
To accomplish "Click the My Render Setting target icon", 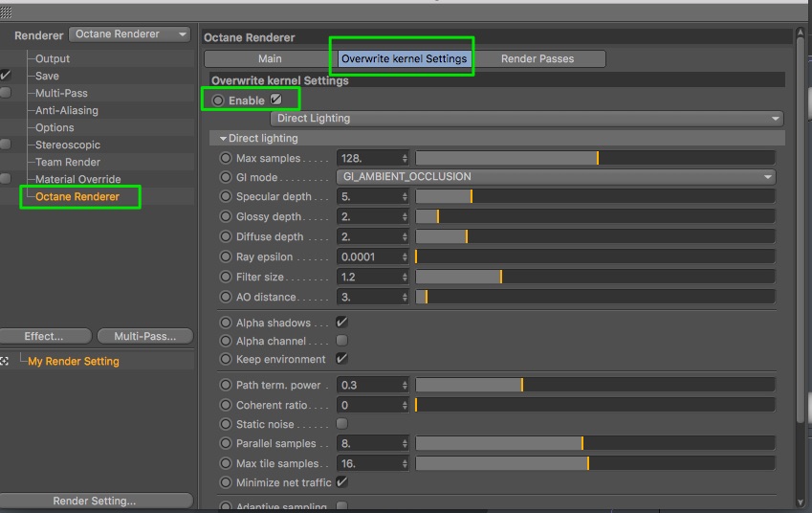I will [4, 361].
